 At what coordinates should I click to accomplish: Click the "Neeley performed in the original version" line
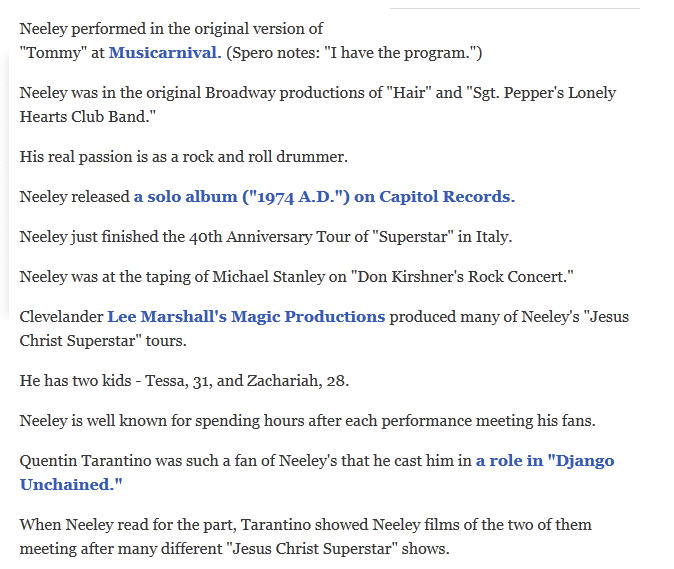pyautogui.click(x=171, y=29)
